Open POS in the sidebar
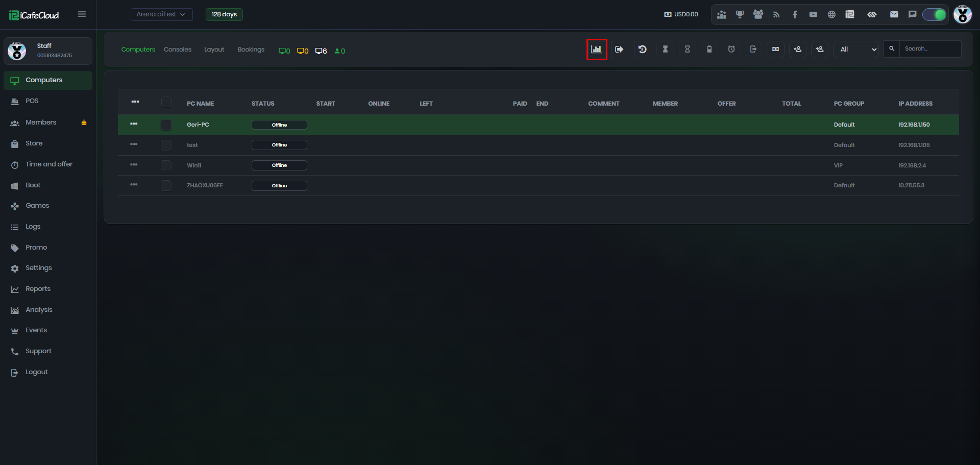980x465 pixels. (x=48, y=101)
